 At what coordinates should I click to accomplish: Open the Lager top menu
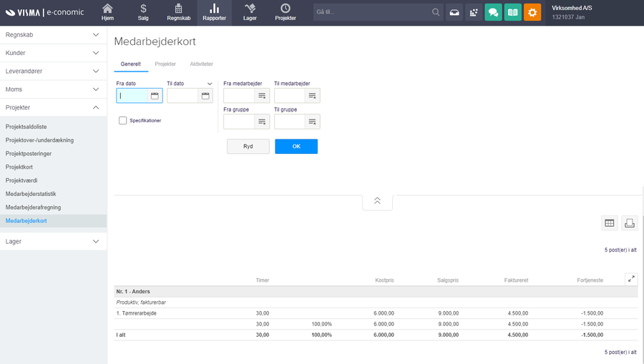tap(249, 13)
